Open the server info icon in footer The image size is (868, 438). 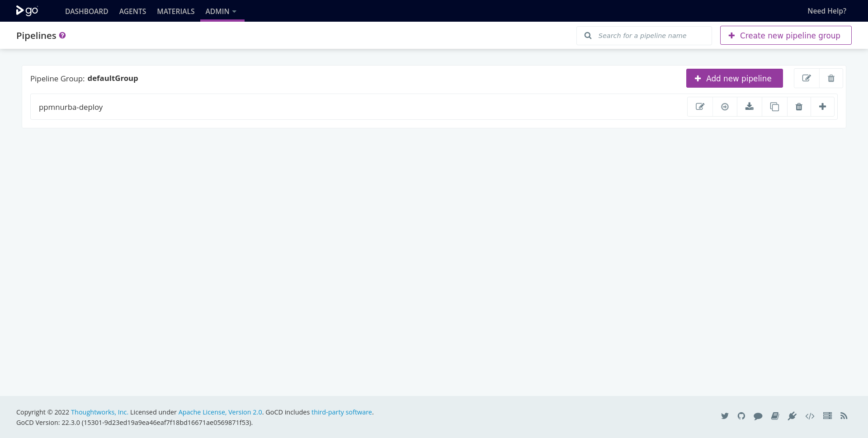(827, 416)
